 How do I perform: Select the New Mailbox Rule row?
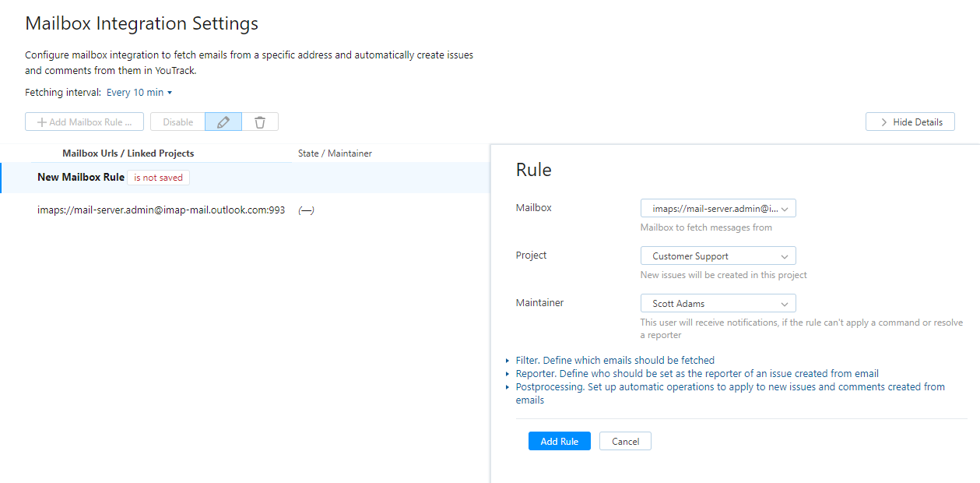(81, 178)
